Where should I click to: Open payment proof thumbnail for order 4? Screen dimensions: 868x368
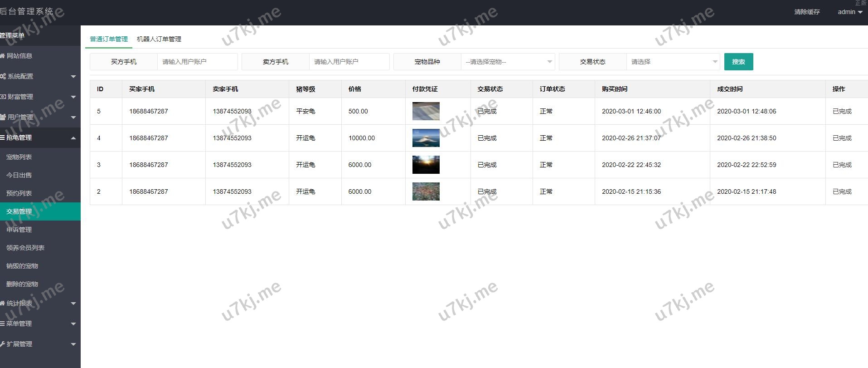[426, 138]
